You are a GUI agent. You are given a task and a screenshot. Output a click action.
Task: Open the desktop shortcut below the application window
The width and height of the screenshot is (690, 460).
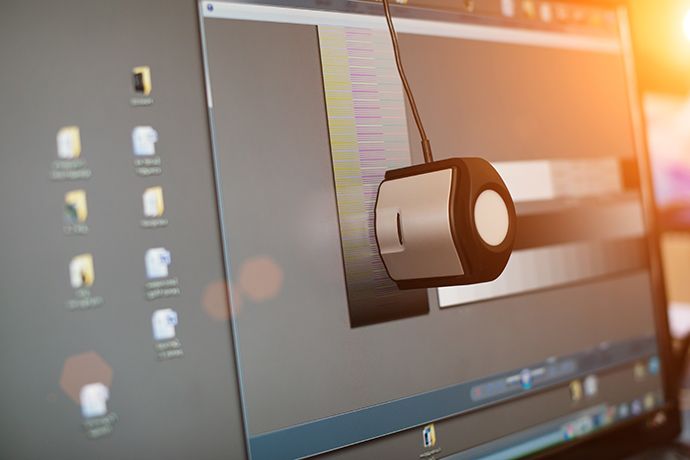coord(429,436)
